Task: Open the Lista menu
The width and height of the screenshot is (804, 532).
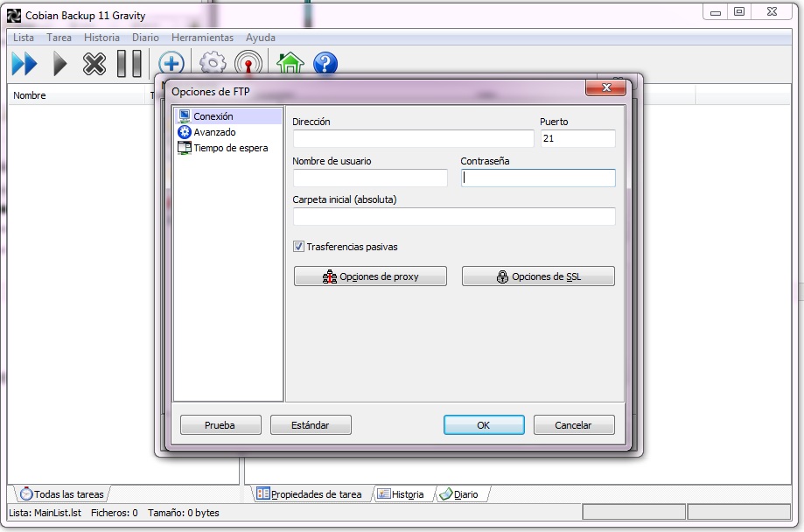Action: (x=24, y=38)
